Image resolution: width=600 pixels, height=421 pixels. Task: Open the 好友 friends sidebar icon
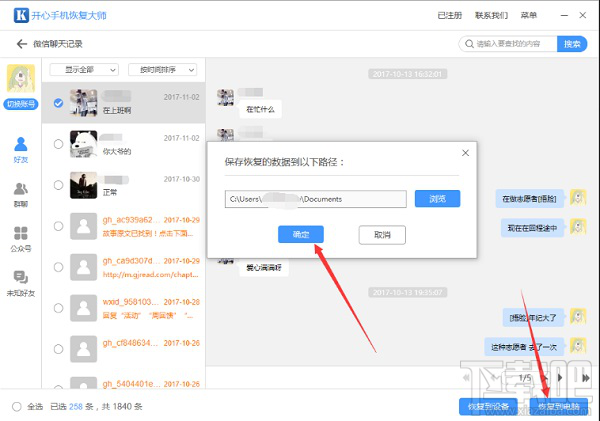21,150
